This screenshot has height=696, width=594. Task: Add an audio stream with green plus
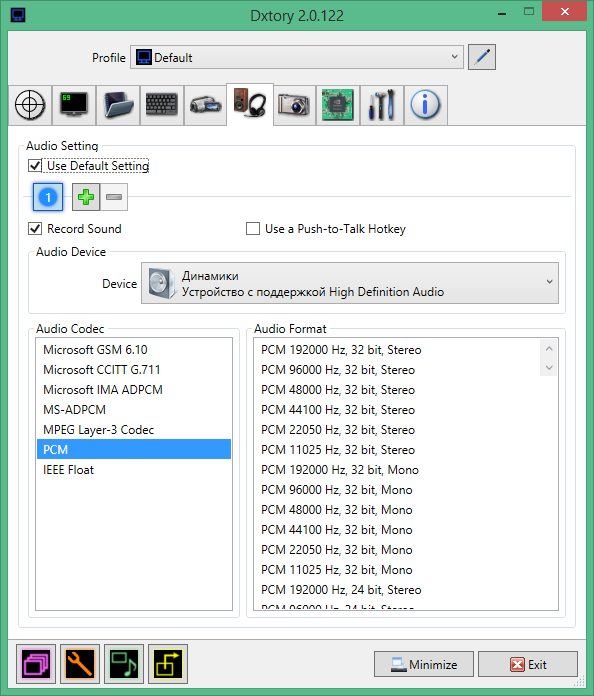pyautogui.click(x=86, y=197)
